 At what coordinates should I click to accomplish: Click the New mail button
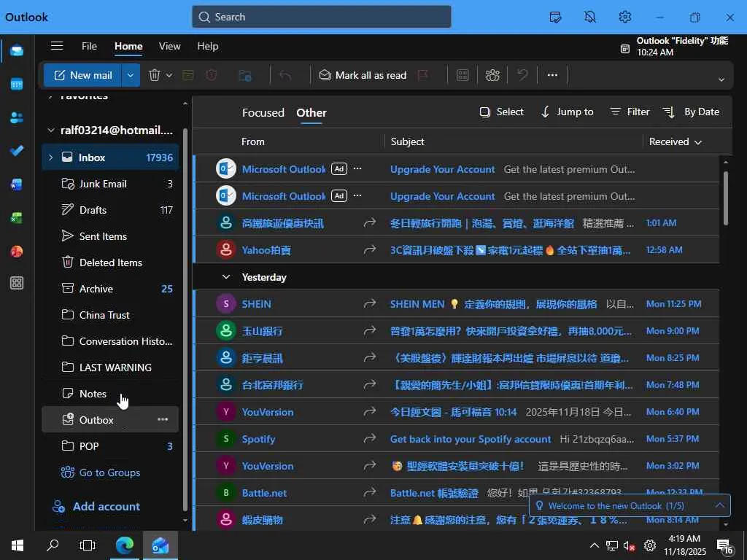(82, 75)
